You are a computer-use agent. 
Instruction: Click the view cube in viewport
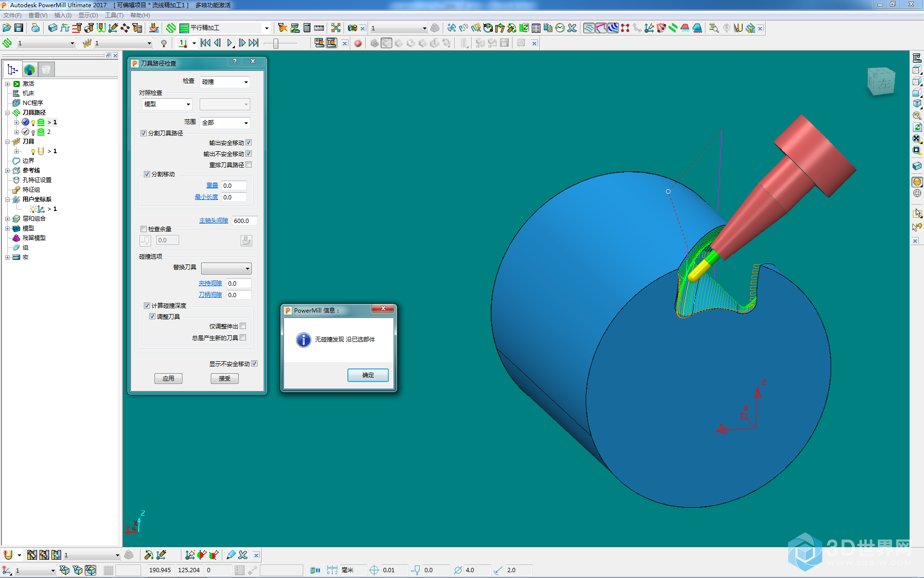click(881, 81)
